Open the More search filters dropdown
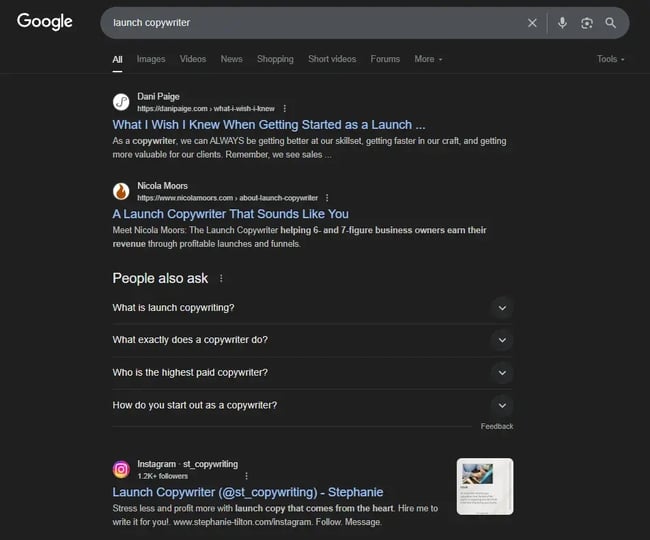The image size is (650, 540). coord(428,59)
